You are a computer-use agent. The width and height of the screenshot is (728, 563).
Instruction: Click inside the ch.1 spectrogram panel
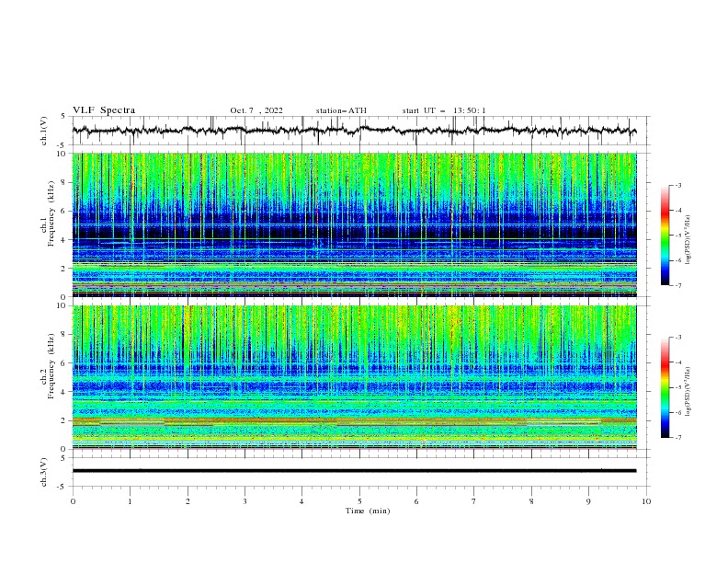(354, 224)
